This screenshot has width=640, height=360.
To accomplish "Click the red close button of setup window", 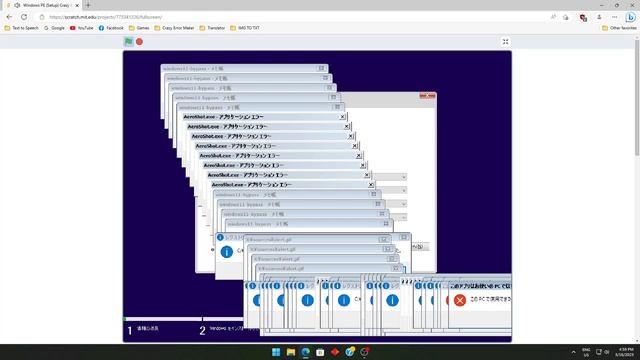I will (x=427, y=96).
